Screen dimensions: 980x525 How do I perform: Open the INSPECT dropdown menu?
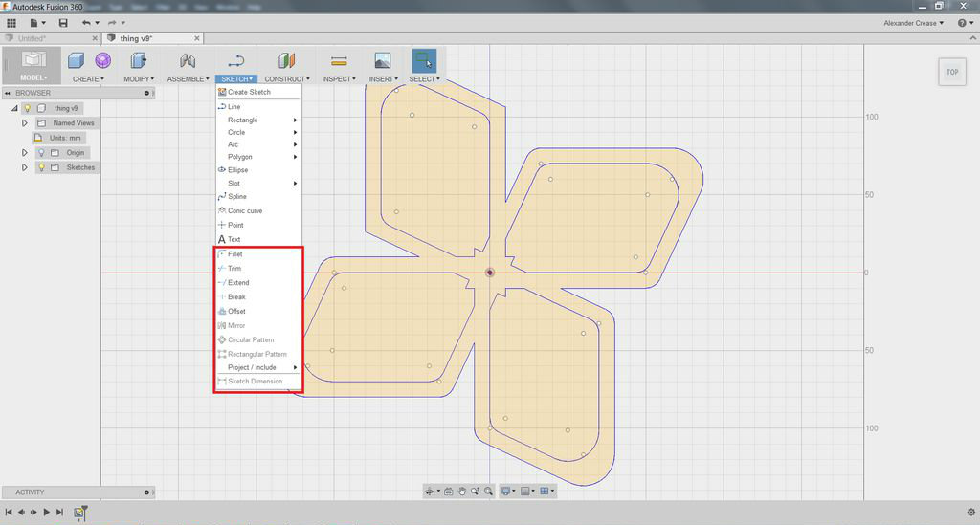[x=339, y=79]
